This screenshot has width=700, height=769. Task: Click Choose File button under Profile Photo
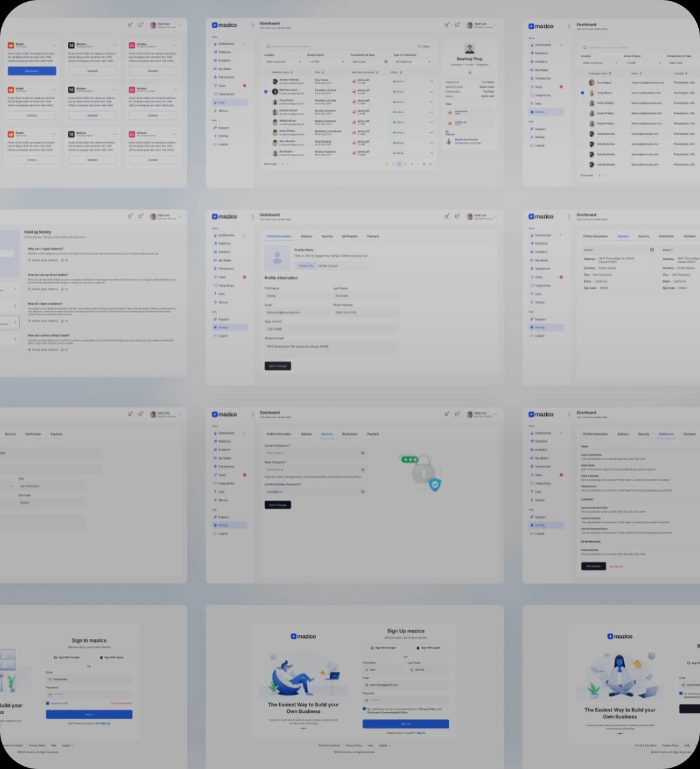click(x=306, y=266)
